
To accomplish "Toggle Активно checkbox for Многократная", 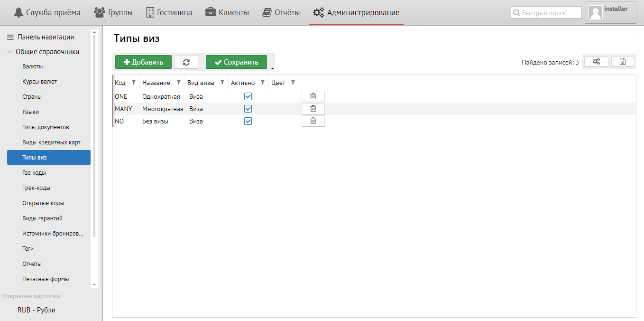I will pos(248,109).
